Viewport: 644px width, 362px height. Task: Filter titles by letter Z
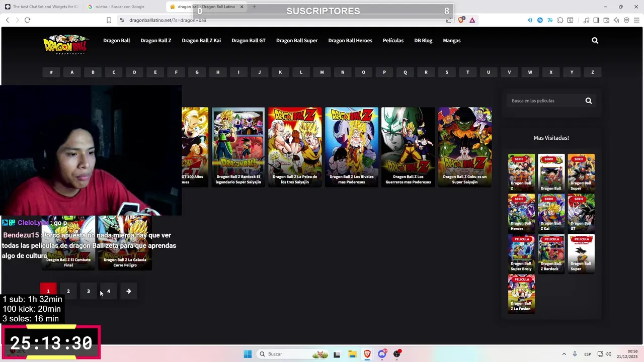pyautogui.click(x=593, y=72)
